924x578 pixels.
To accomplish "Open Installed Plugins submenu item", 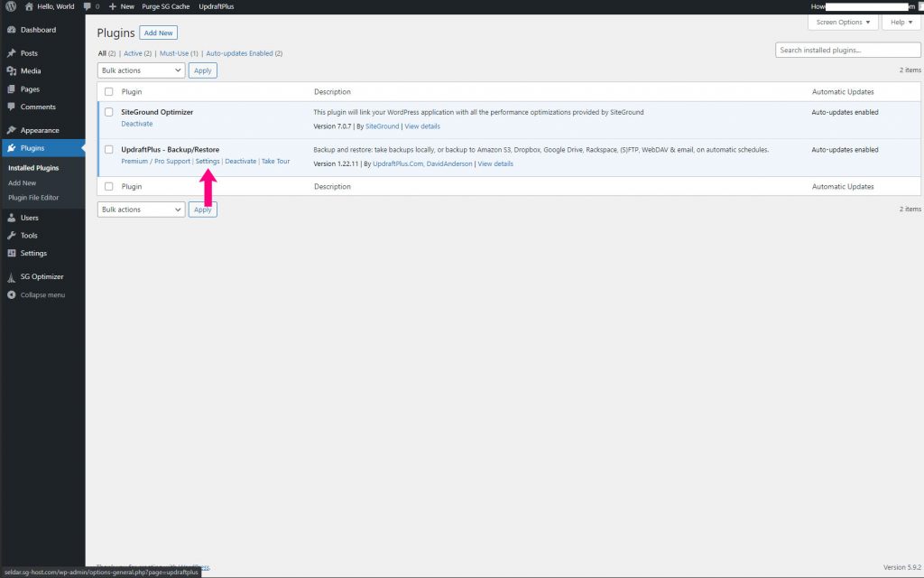I will [33, 168].
